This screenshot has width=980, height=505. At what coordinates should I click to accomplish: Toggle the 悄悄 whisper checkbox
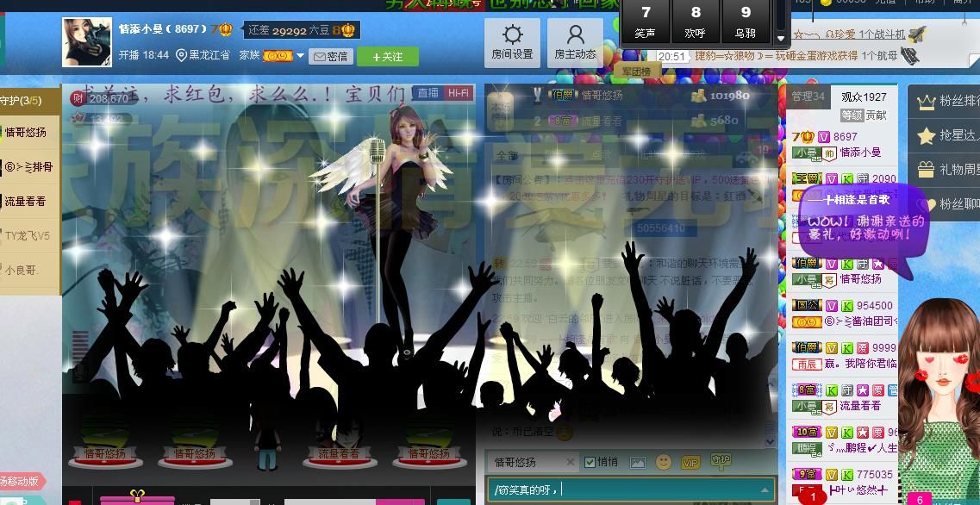[590, 462]
